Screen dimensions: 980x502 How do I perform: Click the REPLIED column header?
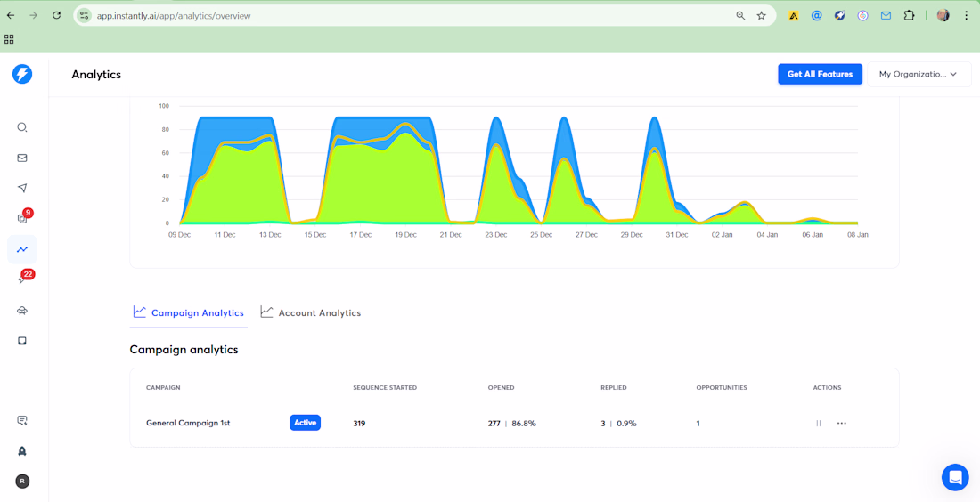(x=614, y=388)
